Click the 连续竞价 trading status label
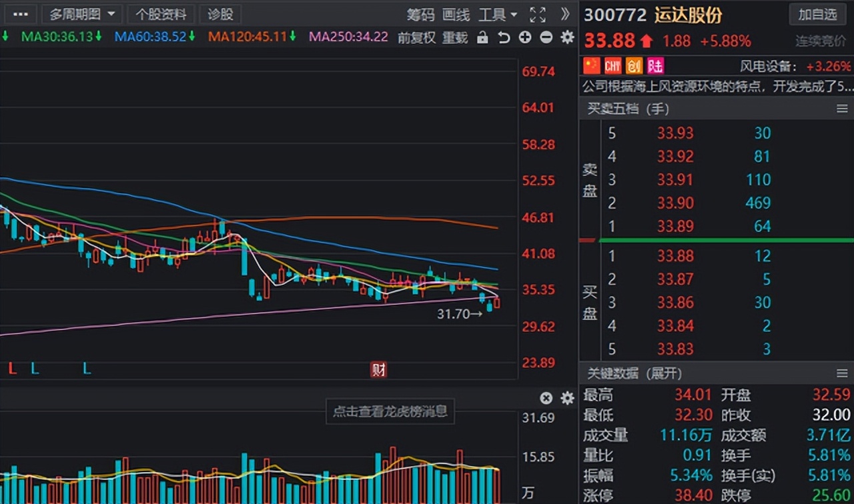 (820, 41)
